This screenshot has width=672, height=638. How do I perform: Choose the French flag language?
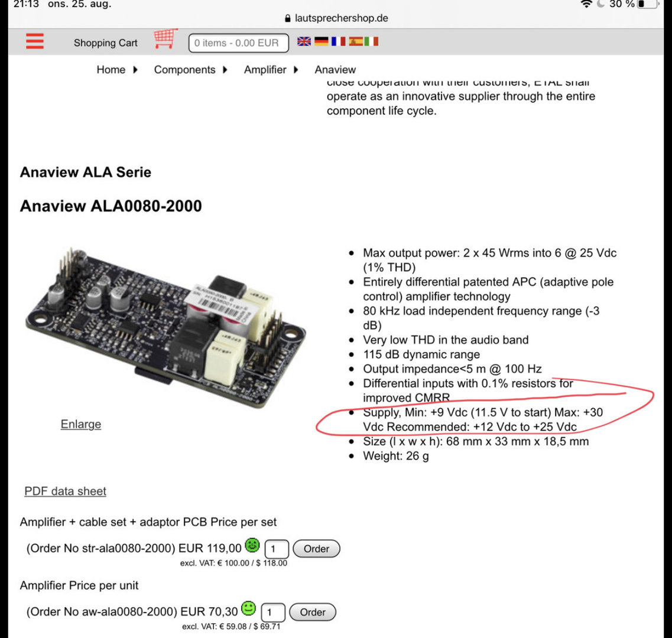tap(338, 41)
